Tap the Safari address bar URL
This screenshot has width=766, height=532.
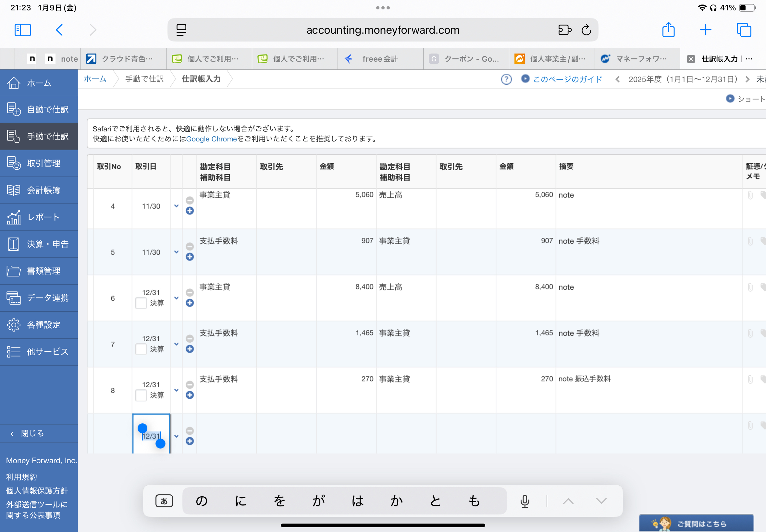pyautogui.click(x=382, y=30)
